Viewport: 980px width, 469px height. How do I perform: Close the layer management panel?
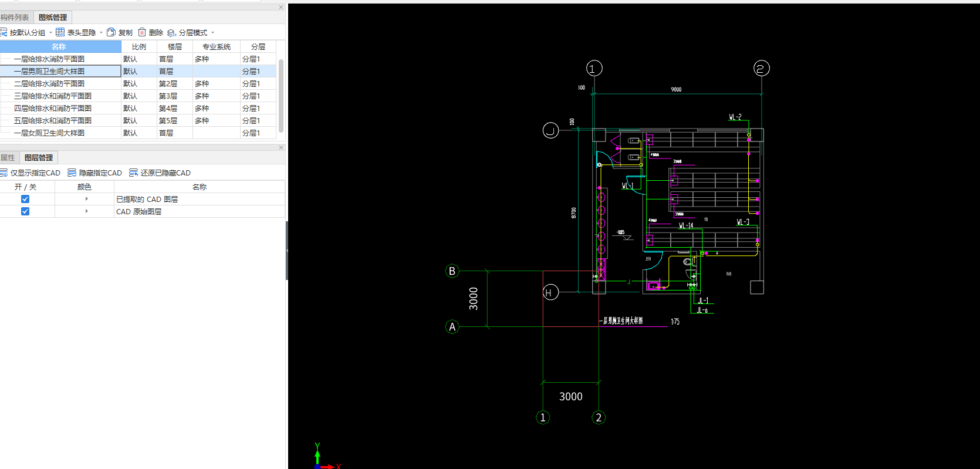point(281,147)
